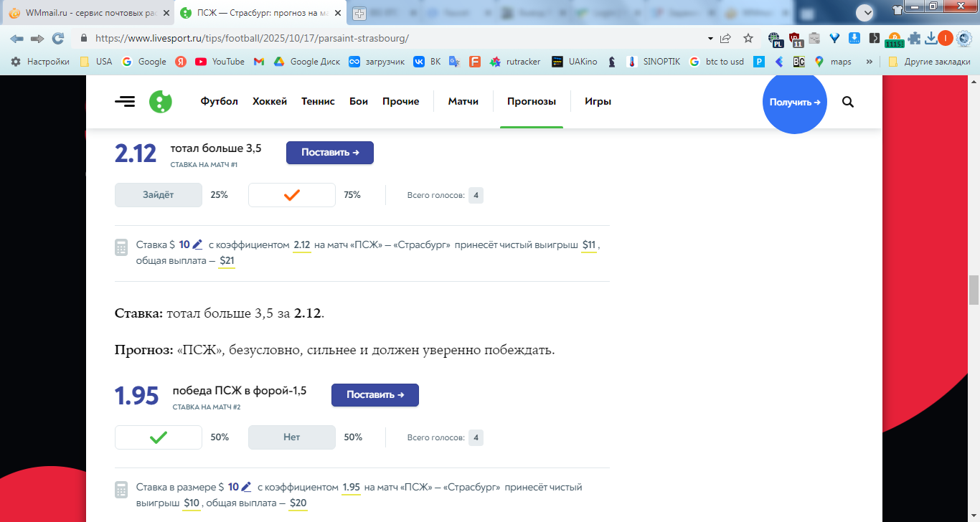Viewport: 980px width, 522px height.
Task: Open the 'Другие закладки' bookmarks folder
Action: tap(929, 62)
